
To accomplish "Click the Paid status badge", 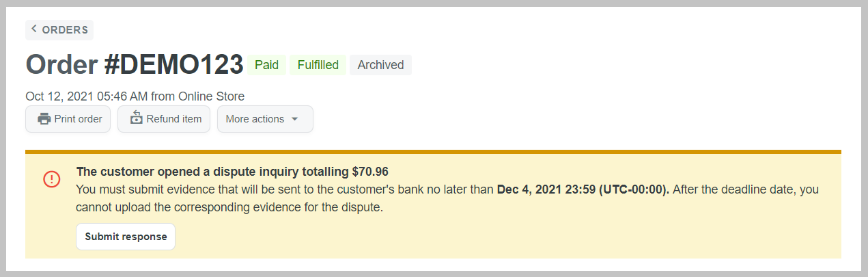I will pos(266,65).
